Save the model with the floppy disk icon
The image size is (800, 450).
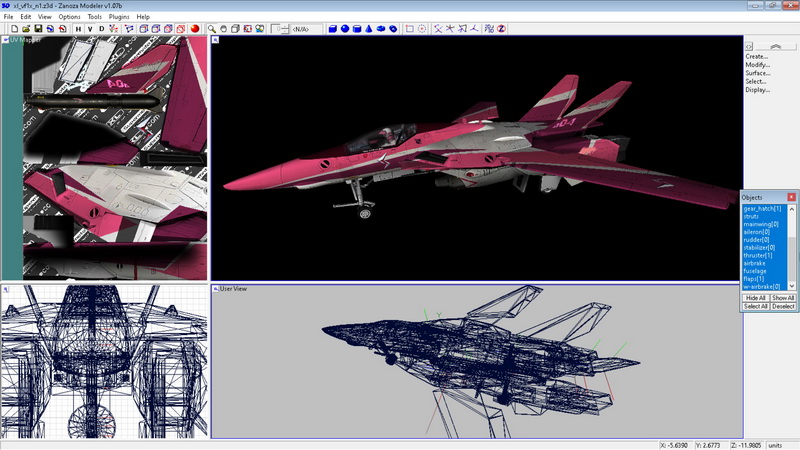[x=38, y=29]
